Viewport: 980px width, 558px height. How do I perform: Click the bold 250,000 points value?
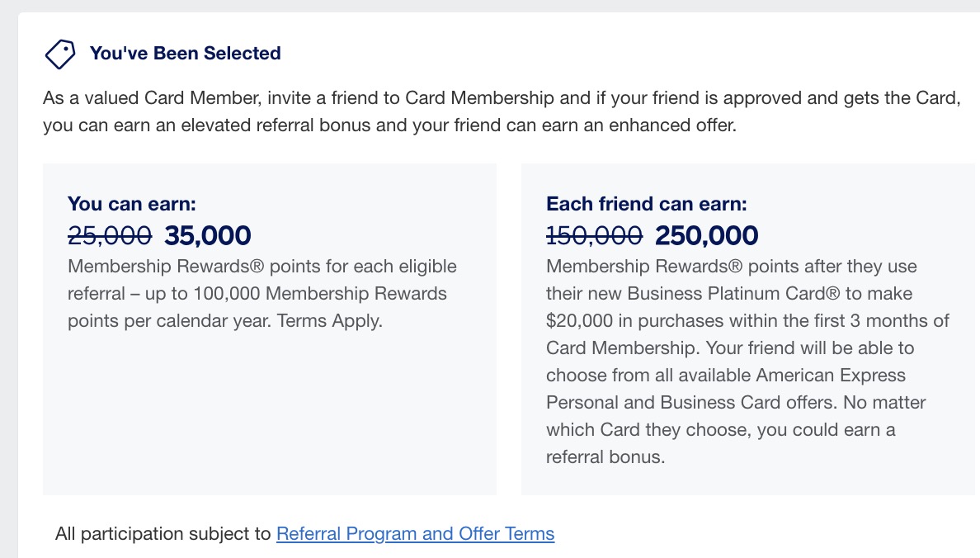pos(706,236)
